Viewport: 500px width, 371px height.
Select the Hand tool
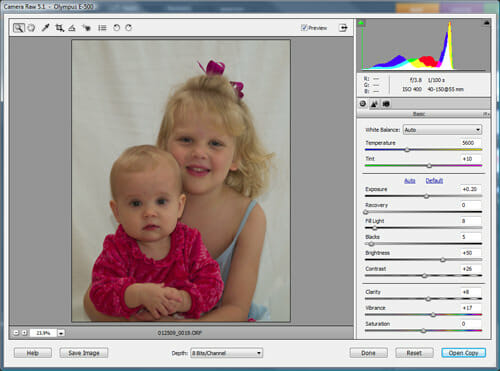point(31,28)
